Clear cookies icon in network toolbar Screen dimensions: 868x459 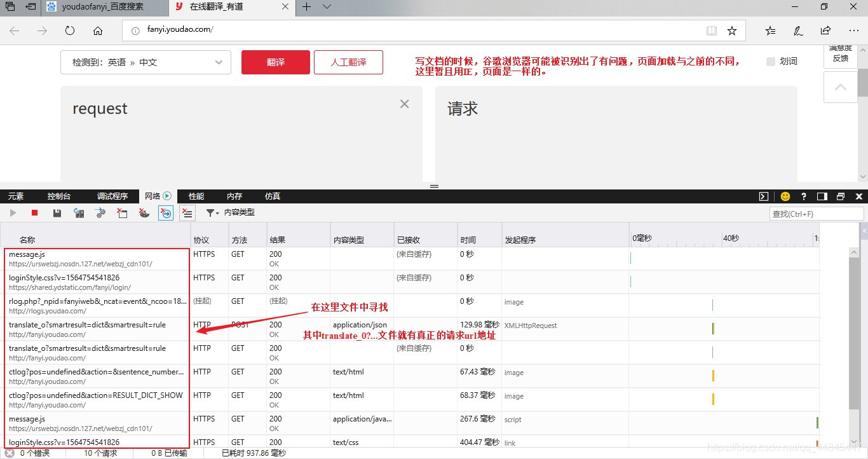144,214
